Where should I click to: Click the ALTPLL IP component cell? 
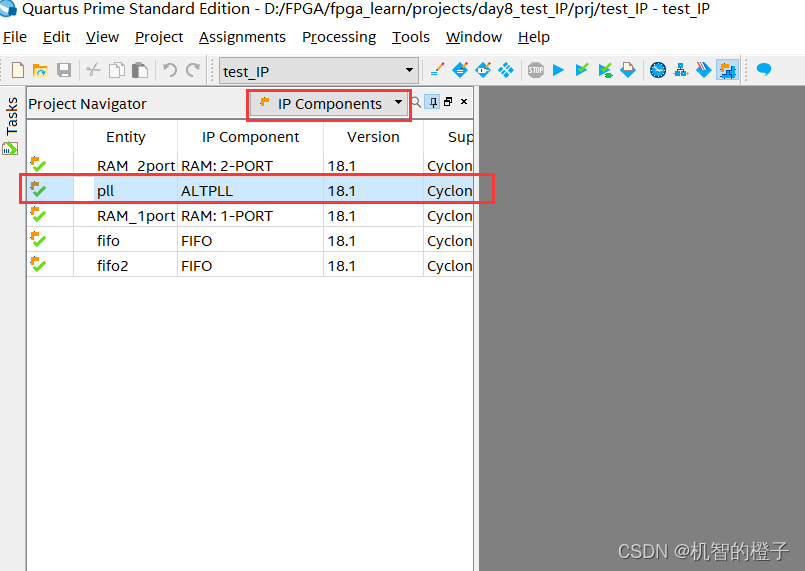click(251, 191)
